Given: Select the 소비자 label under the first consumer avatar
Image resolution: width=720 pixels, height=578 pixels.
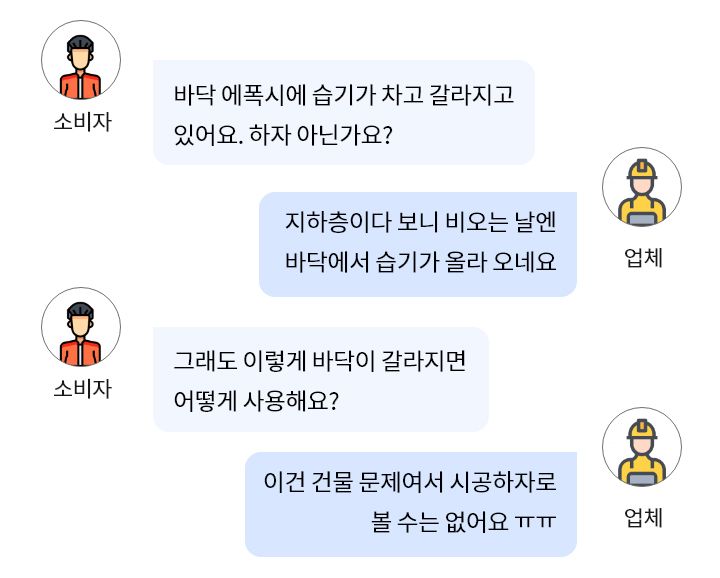Looking at the screenshot, I should tap(83, 122).
